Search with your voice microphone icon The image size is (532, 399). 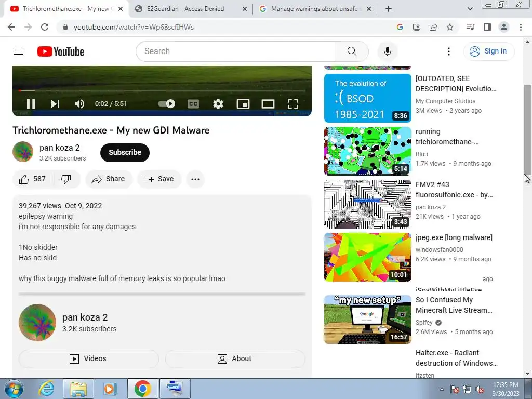coord(388,51)
